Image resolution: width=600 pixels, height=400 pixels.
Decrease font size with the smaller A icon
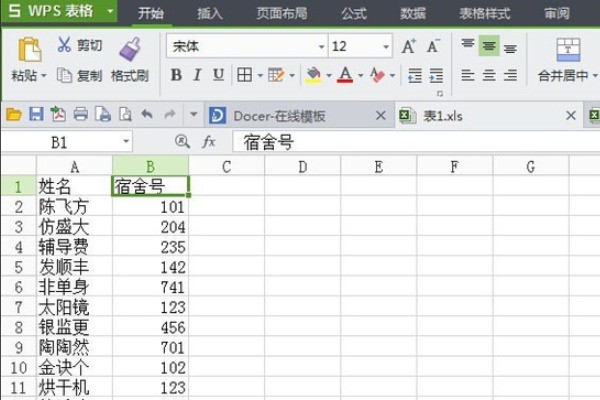point(433,46)
